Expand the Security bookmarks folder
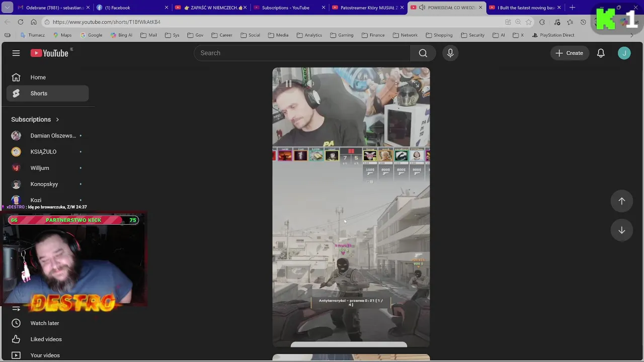The image size is (644, 362). coord(472,35)
